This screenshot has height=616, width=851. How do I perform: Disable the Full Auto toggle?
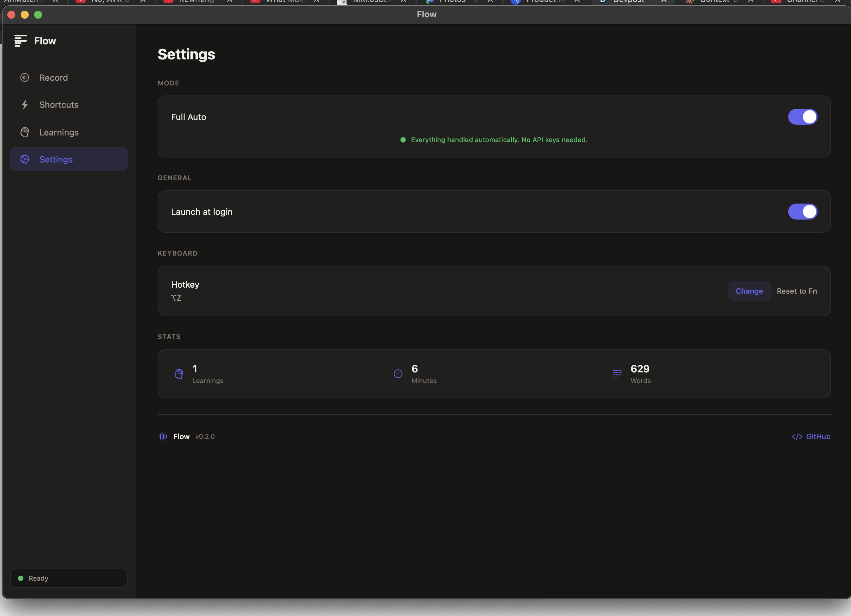coord(802,117)
